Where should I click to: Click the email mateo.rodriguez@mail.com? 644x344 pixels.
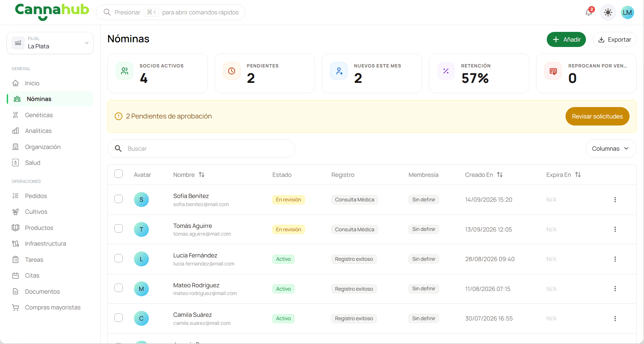pyautogui.click(x=205, y=293)
